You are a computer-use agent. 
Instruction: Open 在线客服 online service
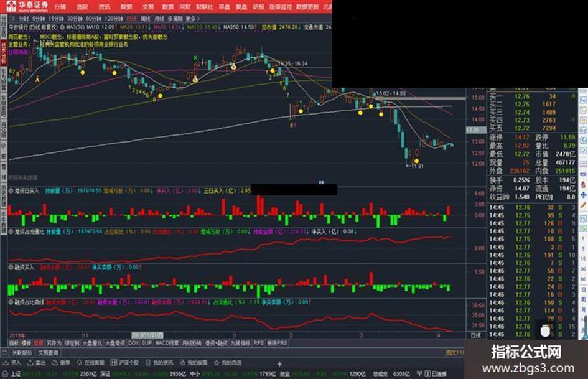pos(90,363)
